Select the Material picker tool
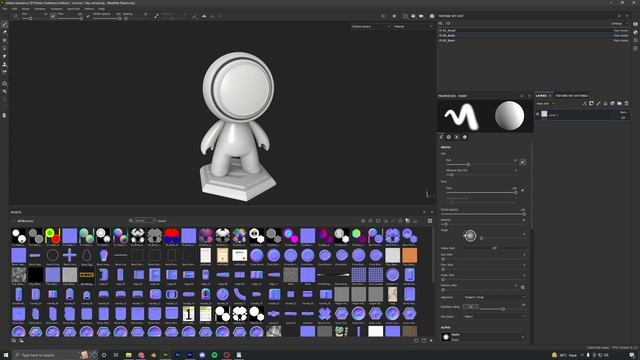Image resolution: width=640 pixels, height=360 pixels. [x=4, y=72]
